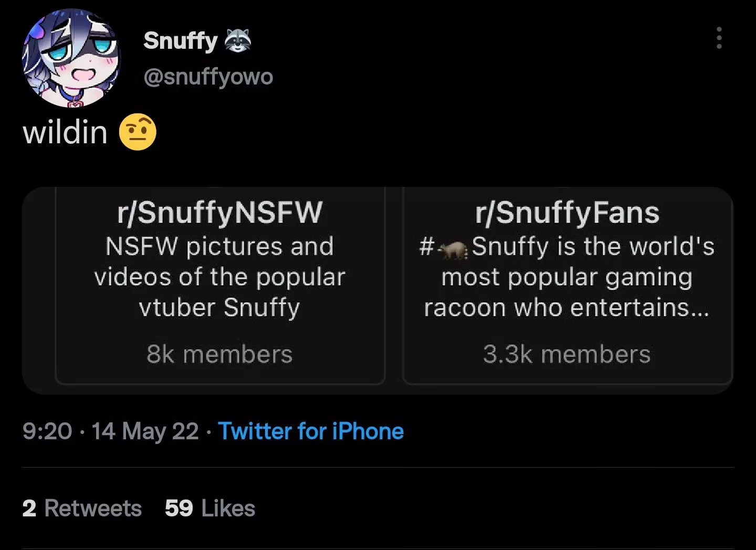Viewport: 756px width, 550px height.
Task: View the 59 Likes list
Action: click(x=210, y=508)
